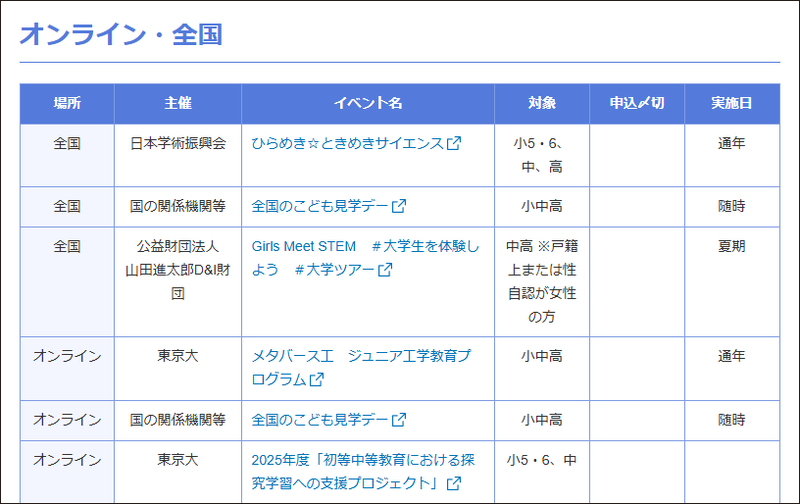Click the オンライン・全国 heading
800x504 pixels.
121,35
